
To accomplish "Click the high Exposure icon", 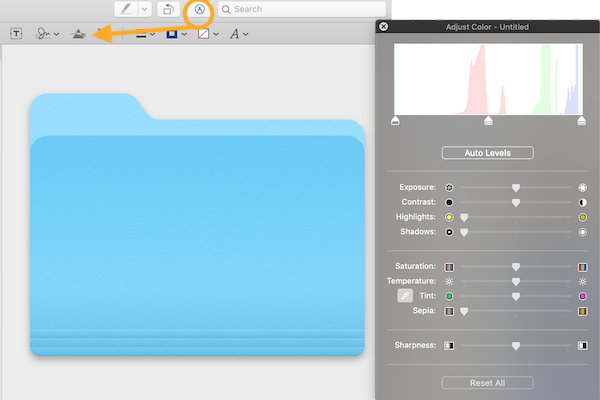I will [582, 187].
